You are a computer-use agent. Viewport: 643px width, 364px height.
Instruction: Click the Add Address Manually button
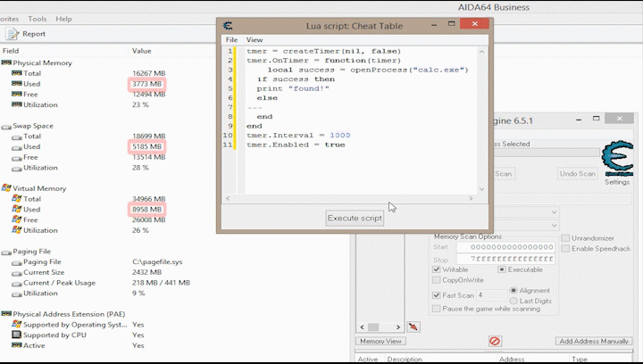coord(593,341)
